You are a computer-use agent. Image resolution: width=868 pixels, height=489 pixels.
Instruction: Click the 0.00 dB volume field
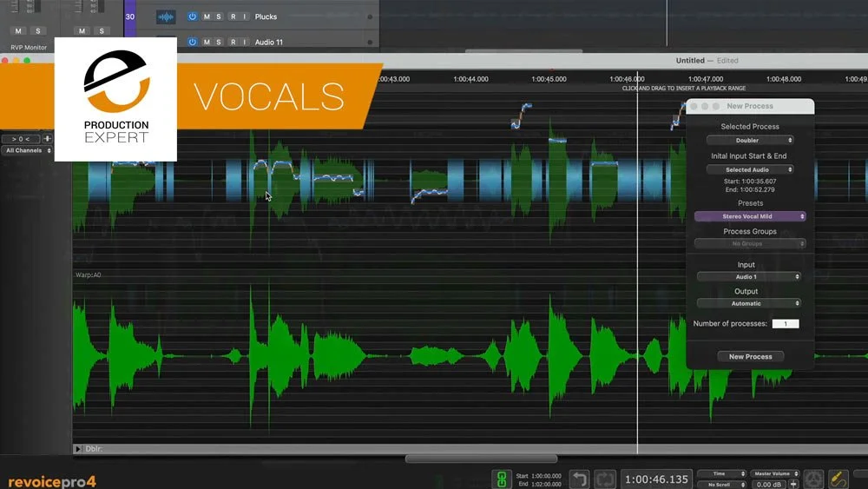point(768,485)
